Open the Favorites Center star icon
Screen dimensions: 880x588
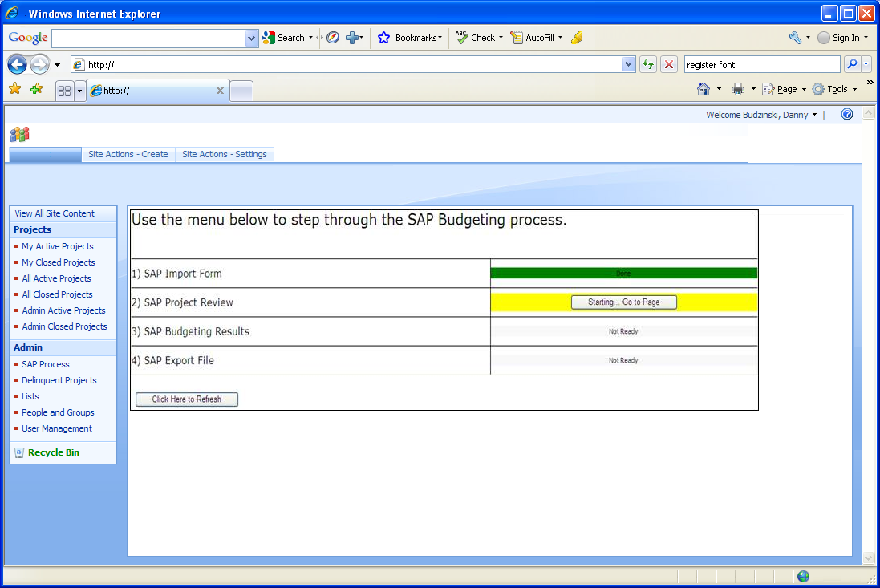[15, 89]
